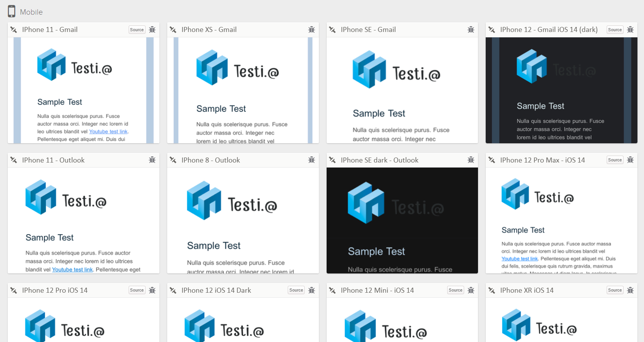Click the 'iPhone SE dark - Outlook' card title
The image size is (644, 342).
[379, 160]
